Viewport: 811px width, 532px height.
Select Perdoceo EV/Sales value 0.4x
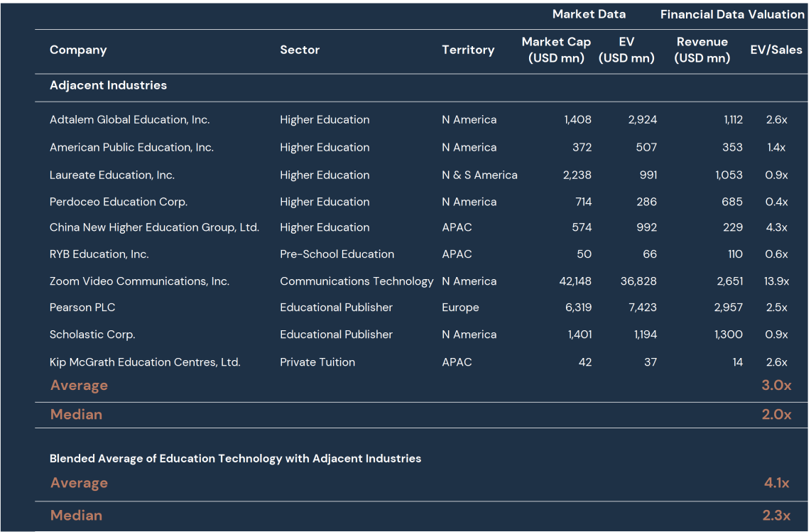[776, 202]
